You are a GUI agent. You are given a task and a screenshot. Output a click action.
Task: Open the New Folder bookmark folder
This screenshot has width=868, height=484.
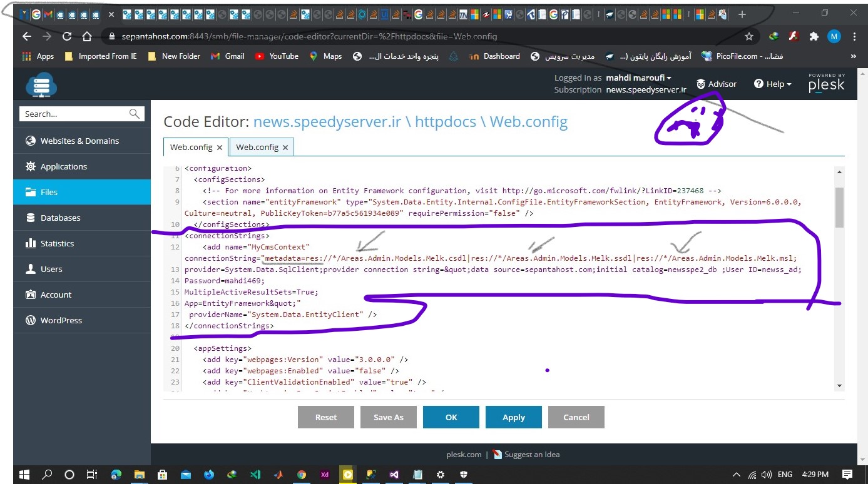coord(174,56)
